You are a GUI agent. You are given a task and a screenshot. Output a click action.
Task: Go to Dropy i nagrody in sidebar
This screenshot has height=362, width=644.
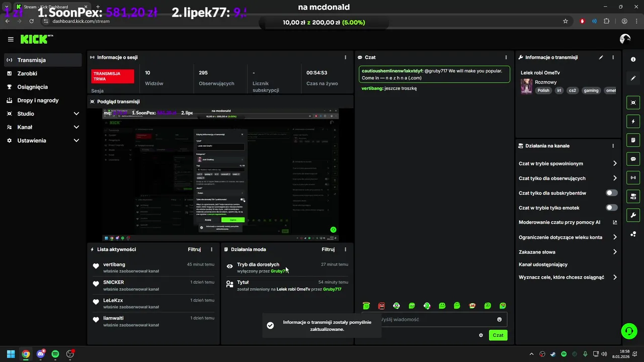[x=43, y=100]
